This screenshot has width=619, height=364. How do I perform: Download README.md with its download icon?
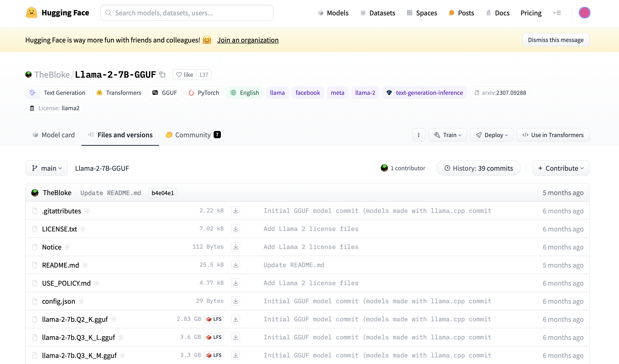coord(236,265)
